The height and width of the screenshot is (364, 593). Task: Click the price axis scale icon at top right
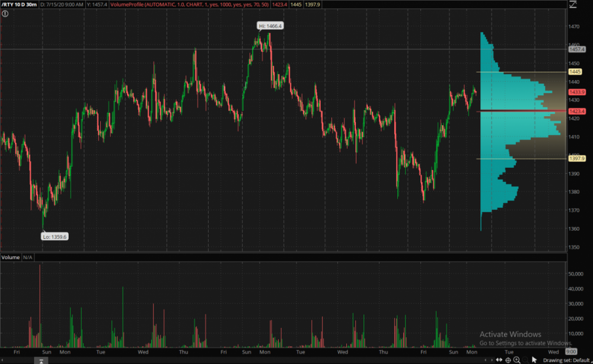[572, 4]
